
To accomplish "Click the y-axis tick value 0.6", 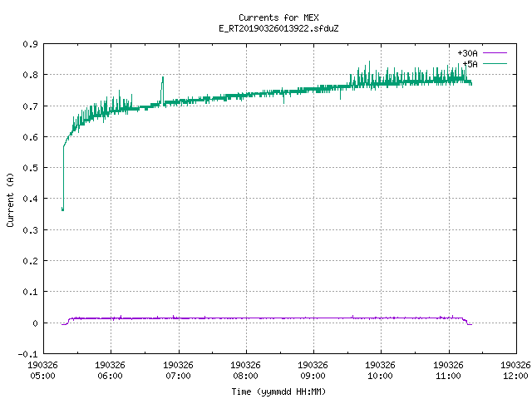I will [x=30, y=137].
